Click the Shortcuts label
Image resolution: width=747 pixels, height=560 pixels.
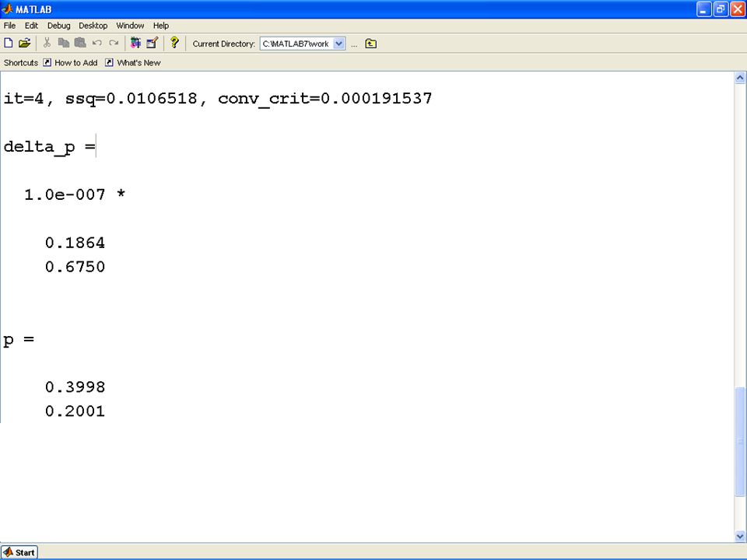(x=21, y=62)
